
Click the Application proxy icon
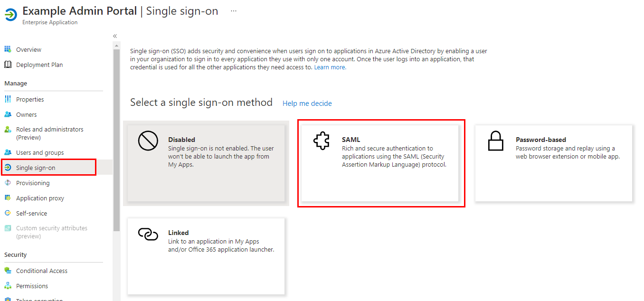click(8, 198)
